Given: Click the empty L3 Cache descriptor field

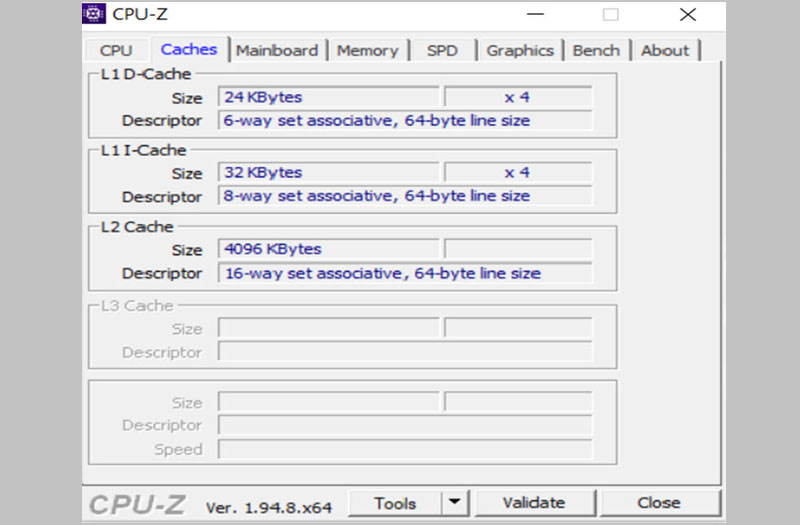Looking at the screenshot, I should [405, 351].
